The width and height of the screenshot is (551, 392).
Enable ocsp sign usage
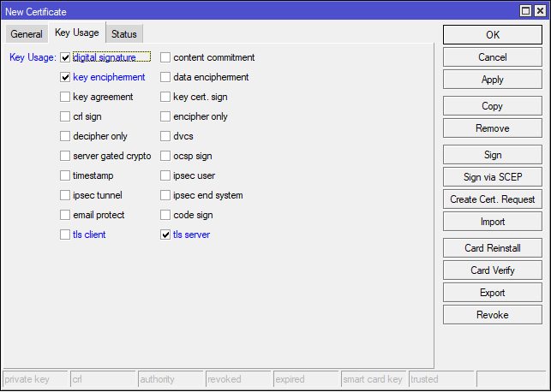pyautogui.click(x=165, y=156)
